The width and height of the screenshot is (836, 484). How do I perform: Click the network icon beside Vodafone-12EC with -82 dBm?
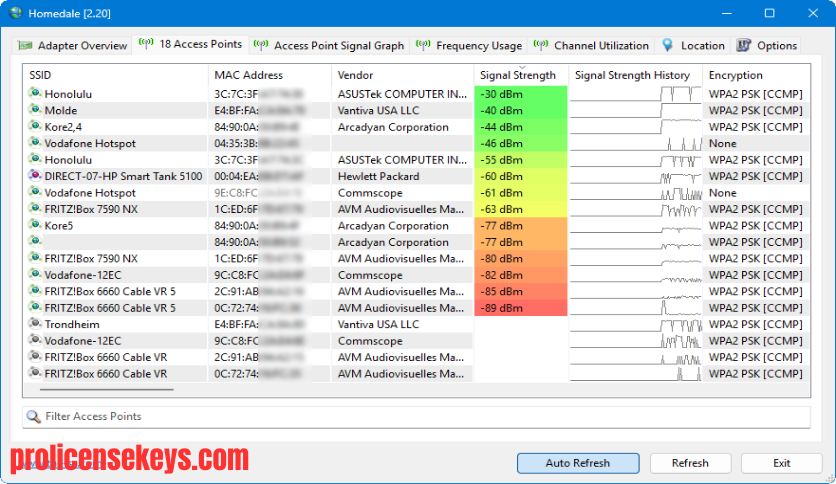tap(35, 275)
